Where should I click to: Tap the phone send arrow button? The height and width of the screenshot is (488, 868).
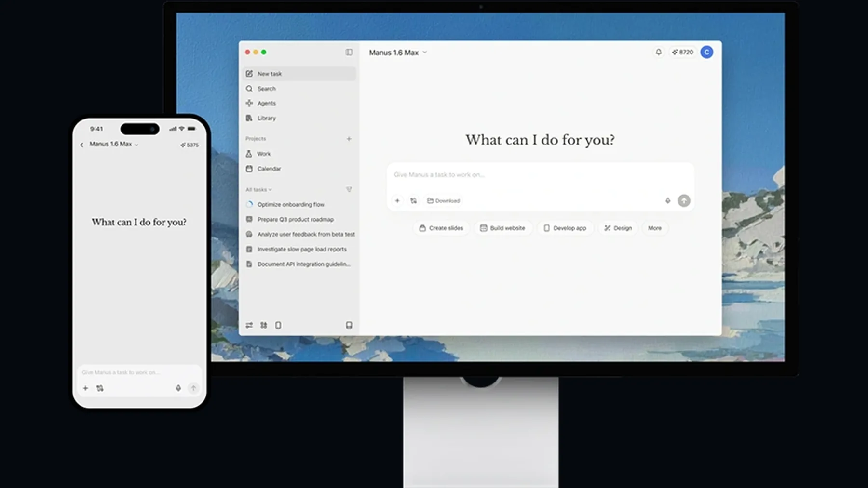click(193, 388)
